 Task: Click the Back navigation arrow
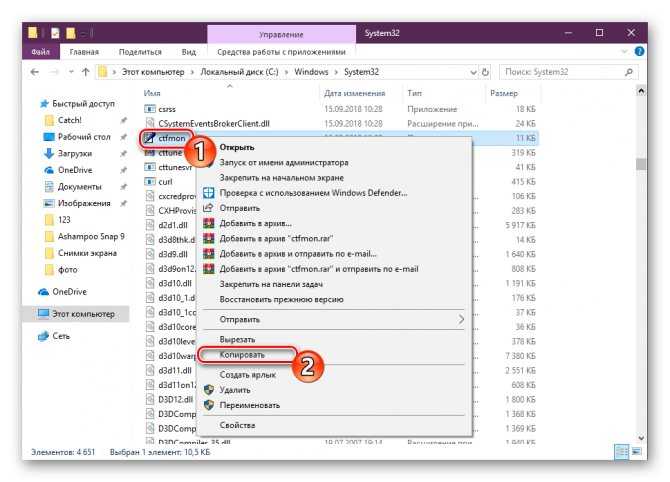pyautogui.click(x=35, y=72)
